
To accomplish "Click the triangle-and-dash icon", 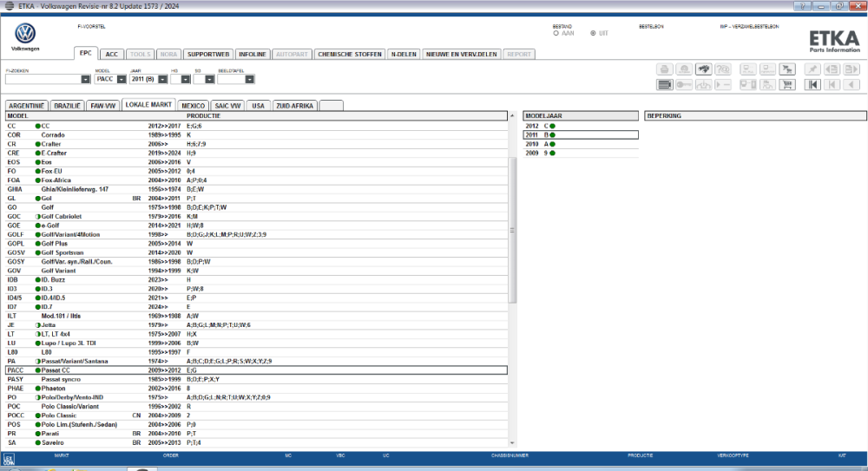I will coord(723,85).
